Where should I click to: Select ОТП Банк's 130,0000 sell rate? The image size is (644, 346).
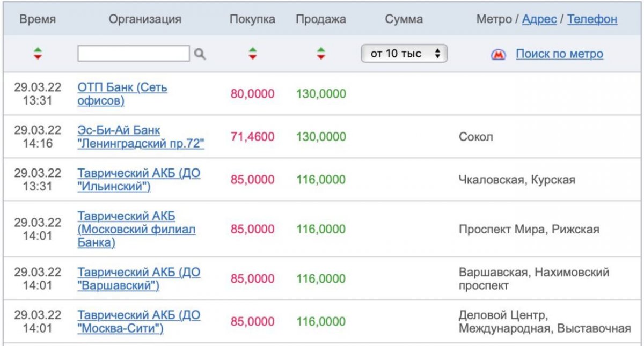point(321,94)
